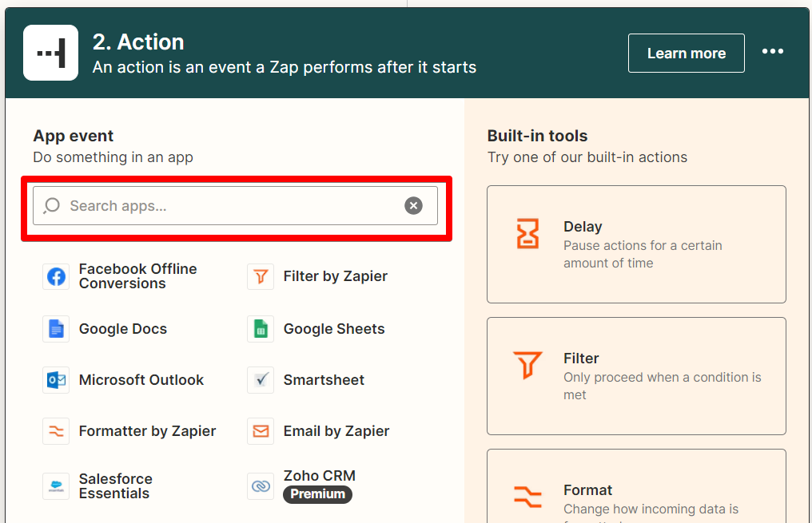Open the three-dot more options menu
This screenshot has height=523, width=812.
tap(772, 51)
